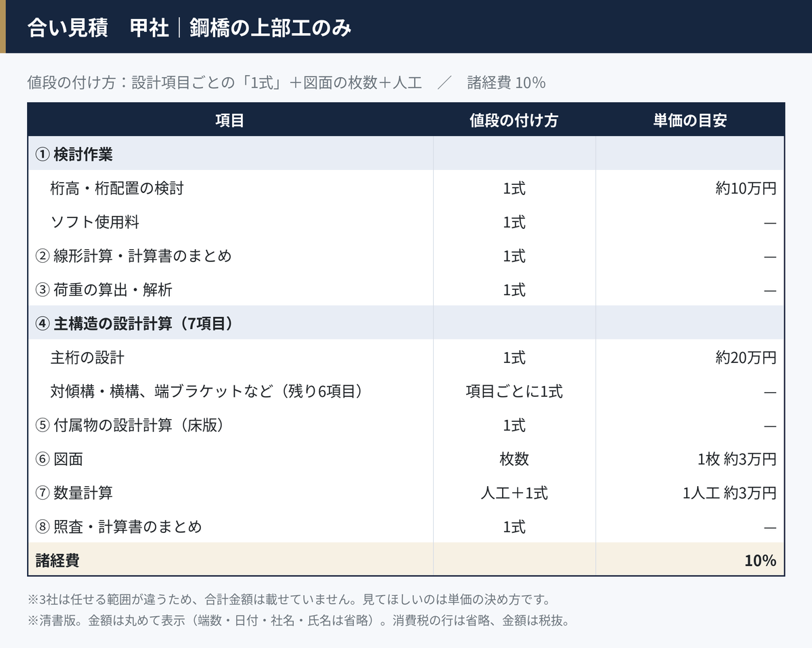Image resolution: width=812 pixels, height=648 pixels.
Task: Click the '1式' cell in 線形計算・計算書のまとめ row
Action: [514, 256]
